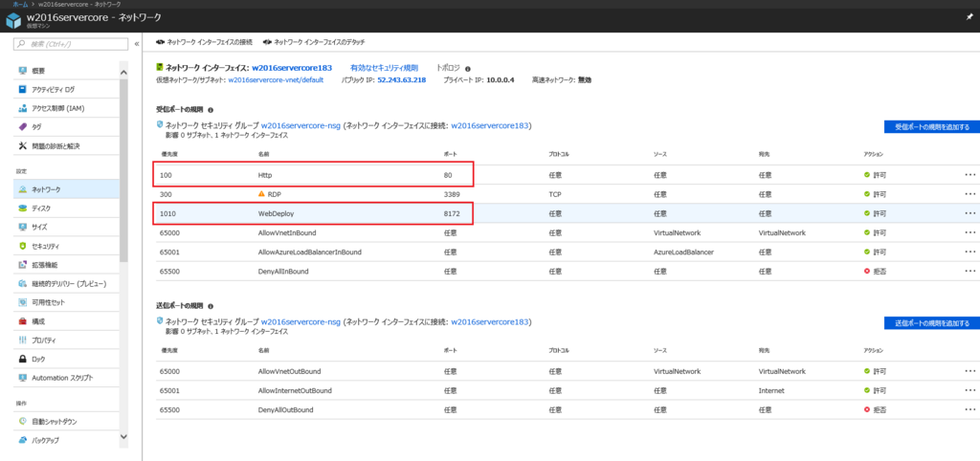Open the ellipsis menu for the RDP rule
Image resolution: width=980 pixels, height=461 pixels.
(x=970, y=194)
